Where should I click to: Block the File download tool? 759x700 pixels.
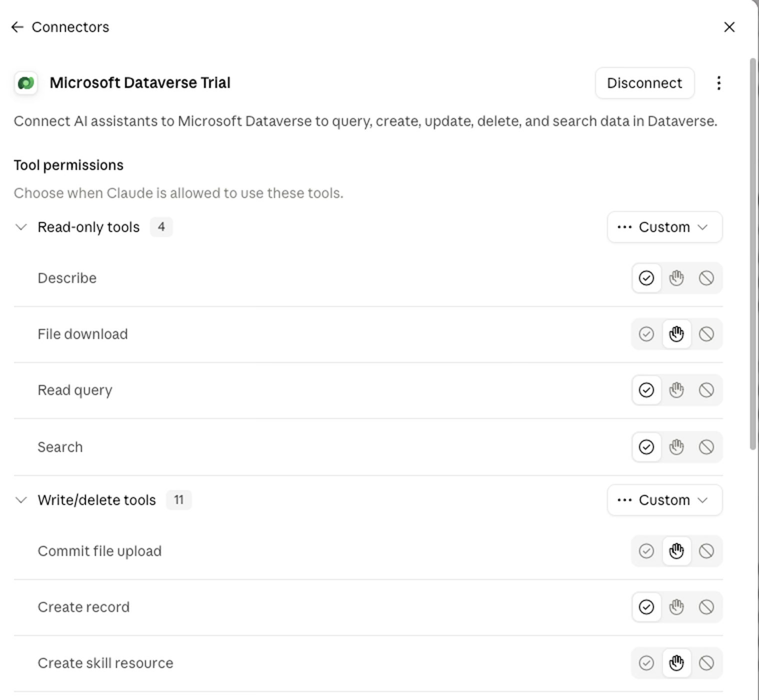coord(706,334)
